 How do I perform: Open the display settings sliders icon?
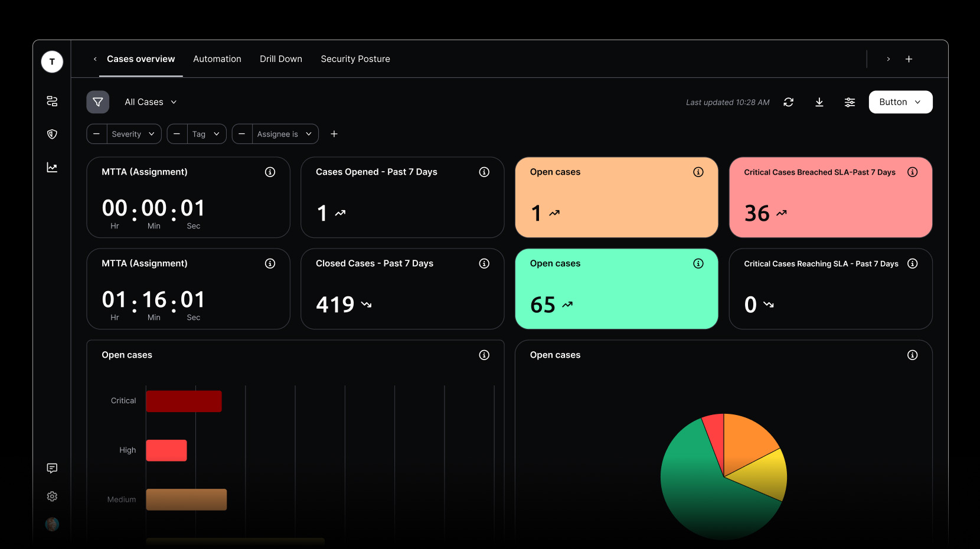click(x=850, y=102)
